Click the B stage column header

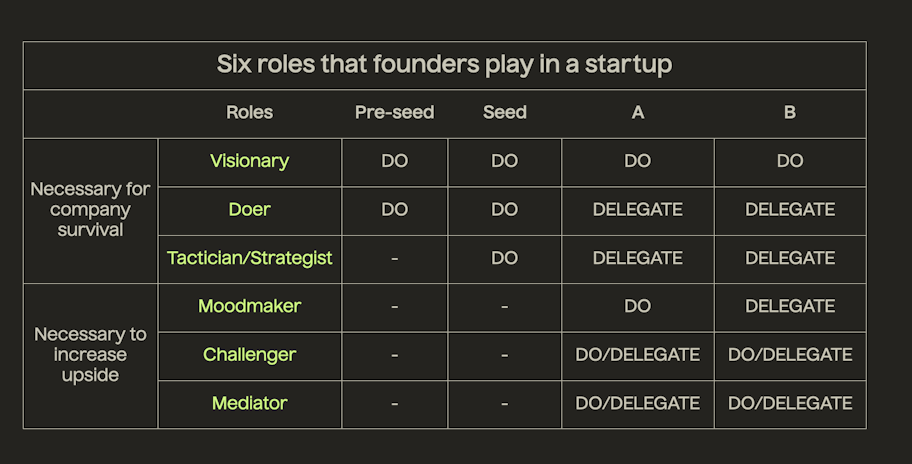[x=790, y=112]
